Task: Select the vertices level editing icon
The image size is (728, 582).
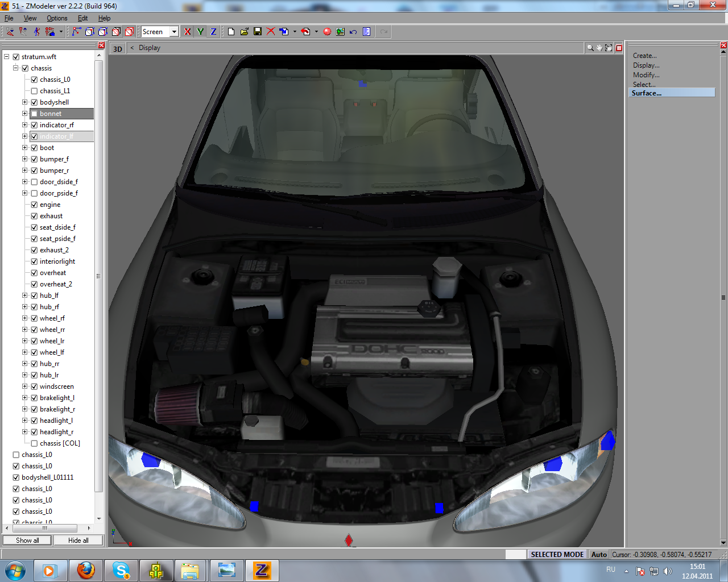Action: [x=76, y=32]
